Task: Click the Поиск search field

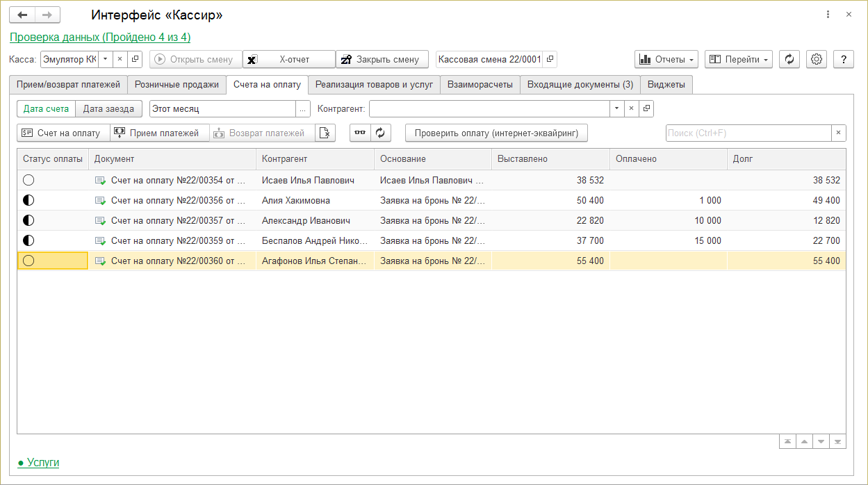Action: [x=748, y=133]
